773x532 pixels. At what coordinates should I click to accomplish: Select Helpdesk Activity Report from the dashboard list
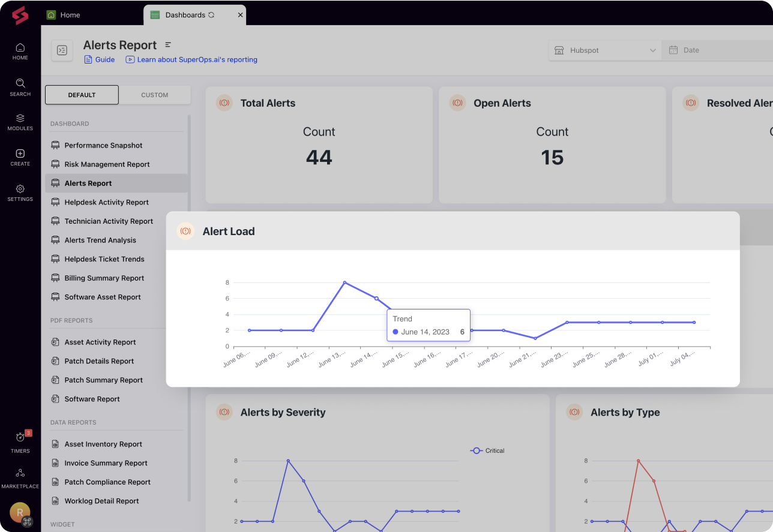tap(107, 202)
